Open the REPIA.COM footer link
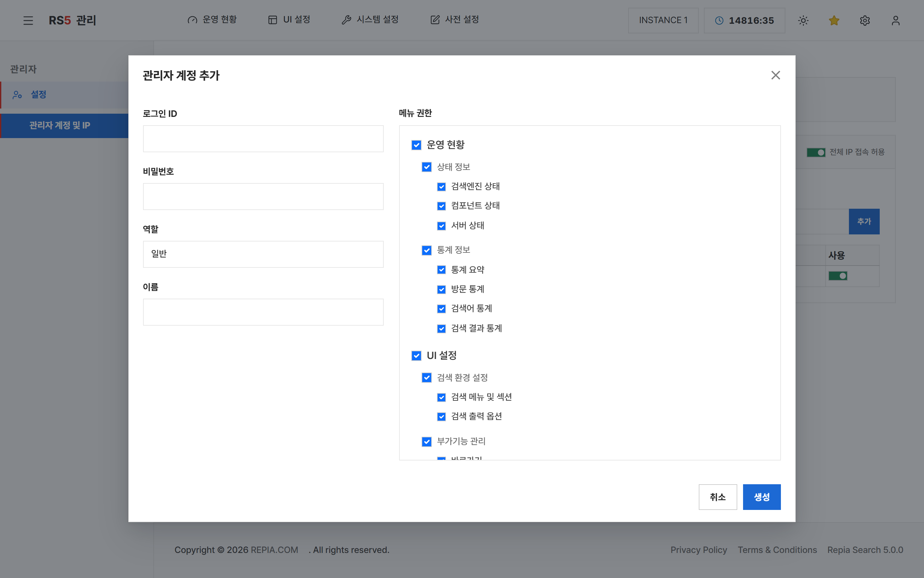Screen dimensions: 924x578 pos(275,550)
